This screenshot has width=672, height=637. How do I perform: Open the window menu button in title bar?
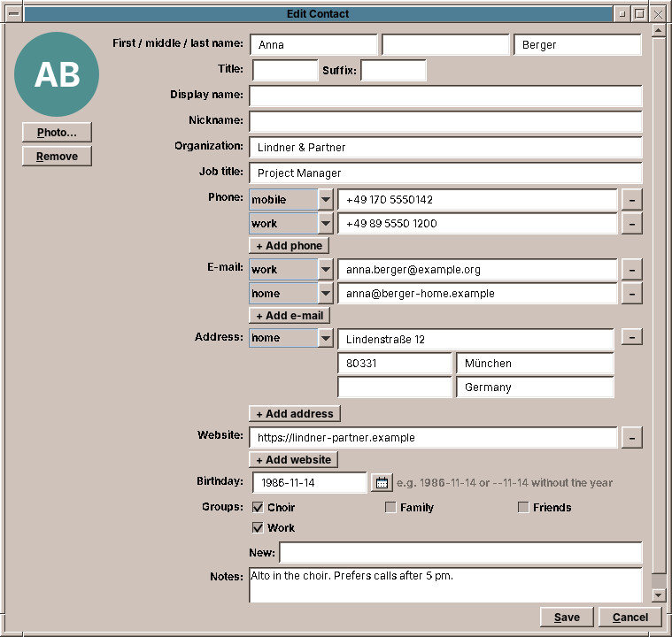coord(13,13)
